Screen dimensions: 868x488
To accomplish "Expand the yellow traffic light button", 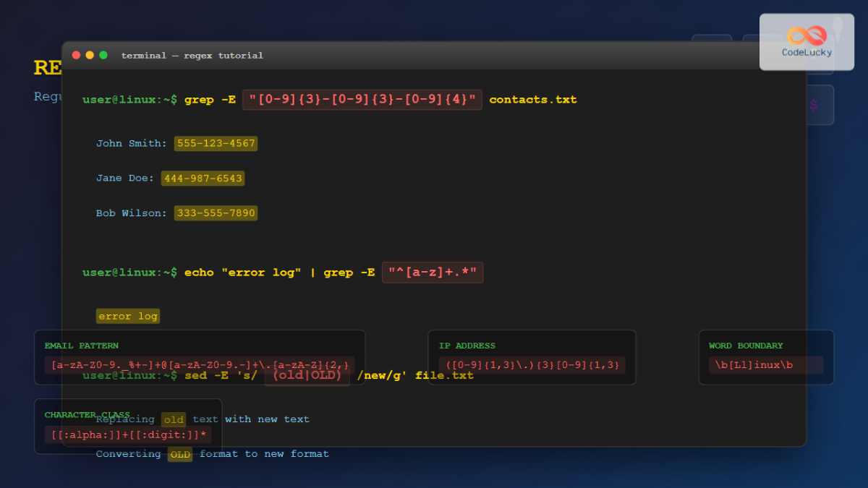I will [x=89, y=54].
